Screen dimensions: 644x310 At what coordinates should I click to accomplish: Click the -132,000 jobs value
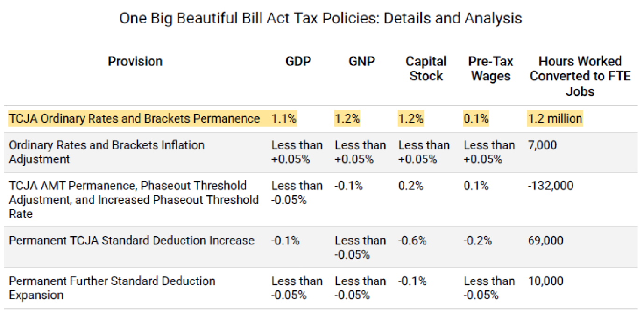(550, 186)
